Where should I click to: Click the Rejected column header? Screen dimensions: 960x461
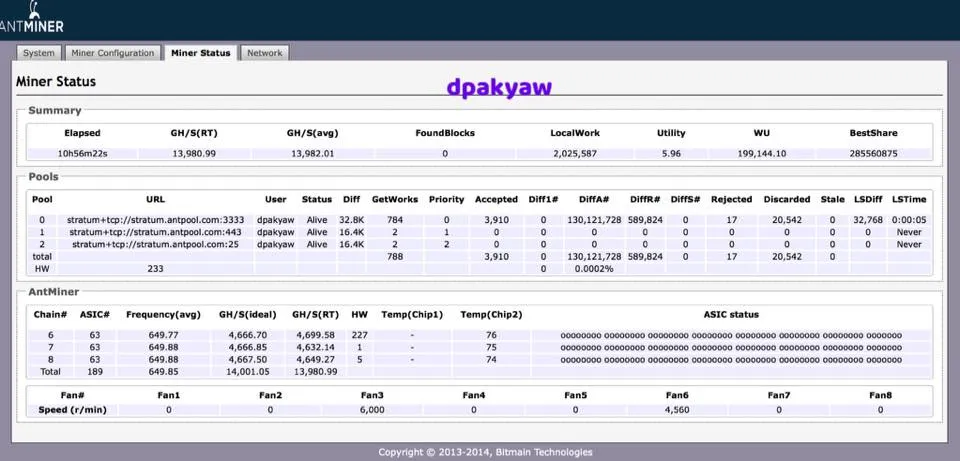click(732, 200)
